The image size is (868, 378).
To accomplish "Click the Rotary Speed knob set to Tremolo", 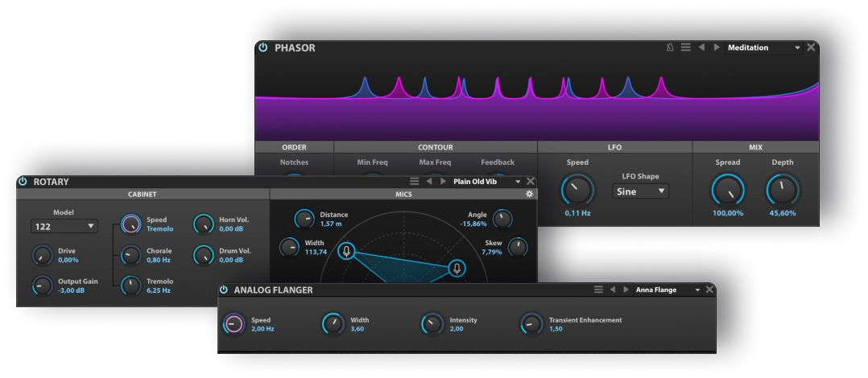I will (130, 224).
